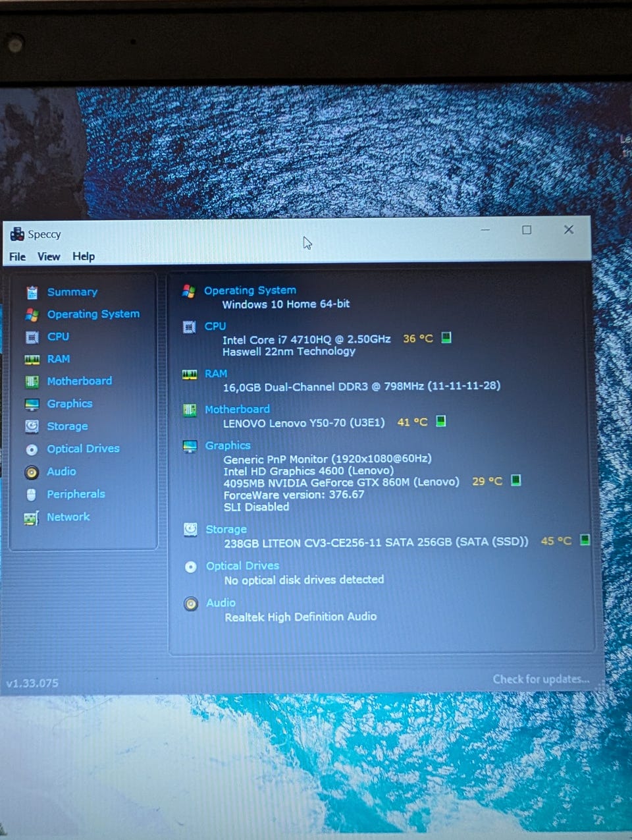Click the summary Storage disk icon
The height and width of the screenshot is (840, 632).
190,529
